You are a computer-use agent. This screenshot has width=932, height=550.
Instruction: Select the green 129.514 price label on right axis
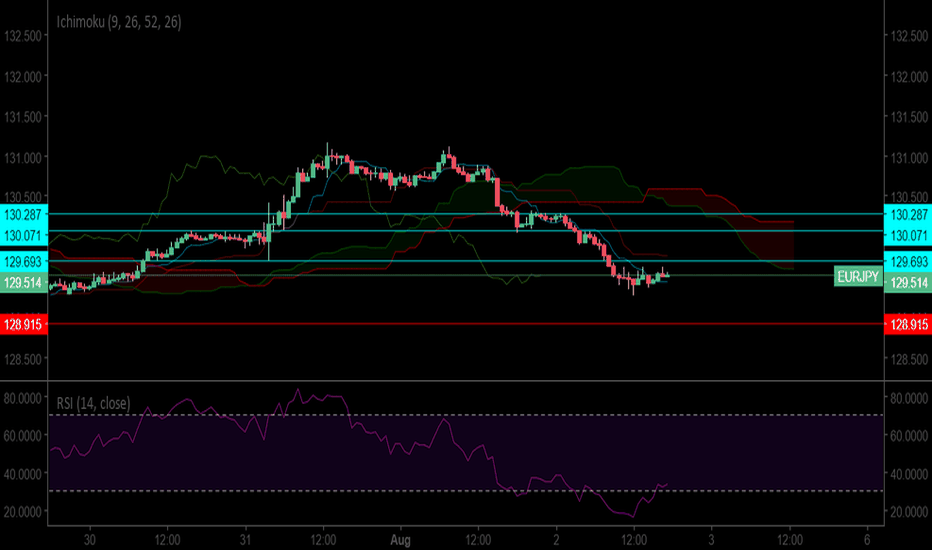click(x=908, y=282)
